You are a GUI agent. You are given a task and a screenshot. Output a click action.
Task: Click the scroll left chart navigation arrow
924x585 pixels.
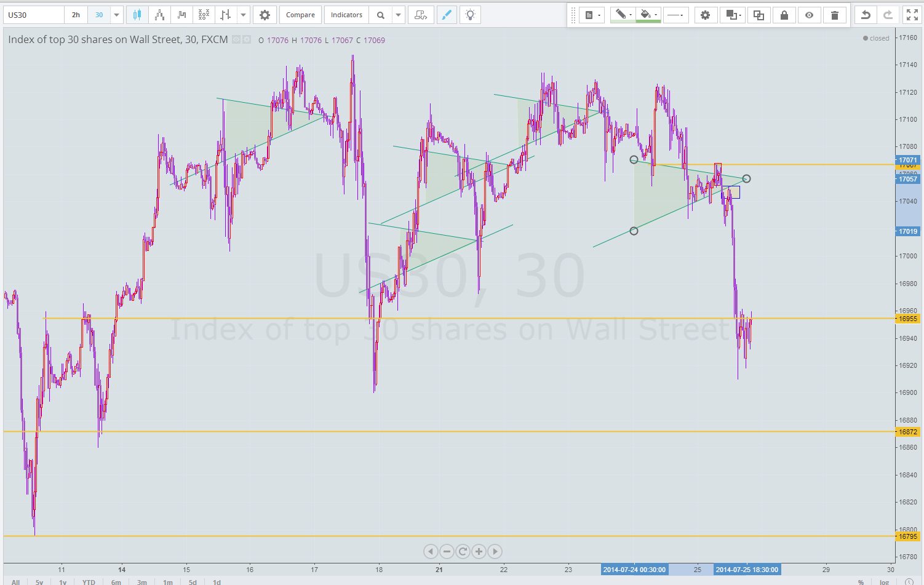point(431,552)
